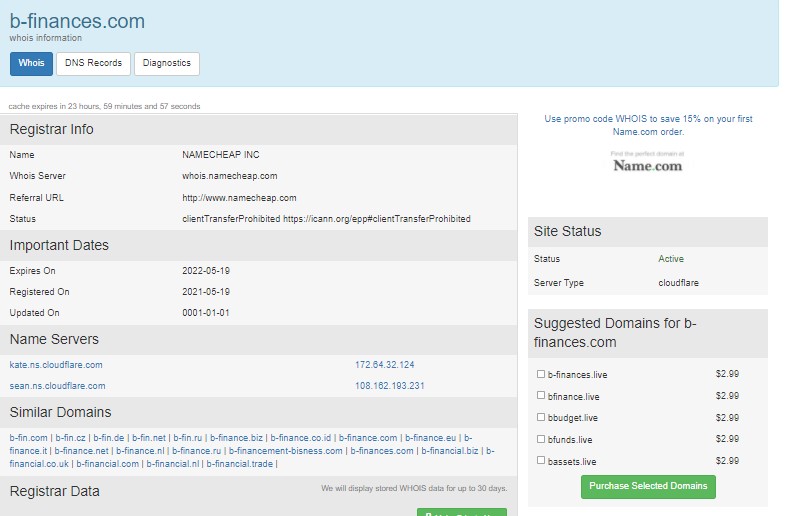Open similar domain b-finance.com

(x=368, y=438)
